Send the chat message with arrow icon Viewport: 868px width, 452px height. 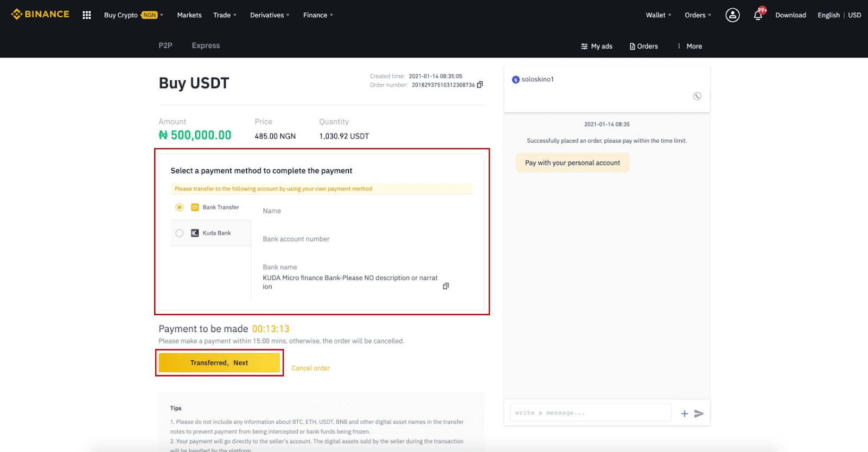(699, 413)
